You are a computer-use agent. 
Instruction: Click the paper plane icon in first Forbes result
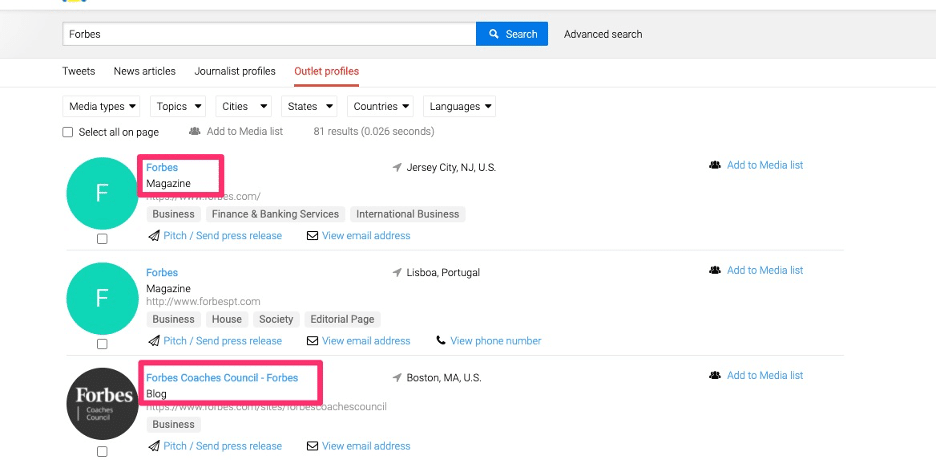click(x=154, y=236)
